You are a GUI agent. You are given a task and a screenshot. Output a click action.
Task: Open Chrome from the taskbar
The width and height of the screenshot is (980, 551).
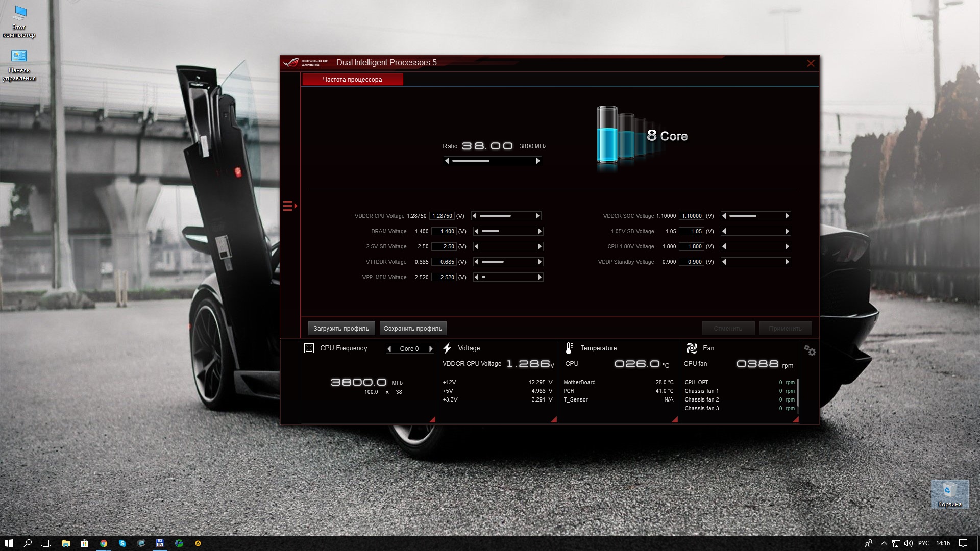104,543
